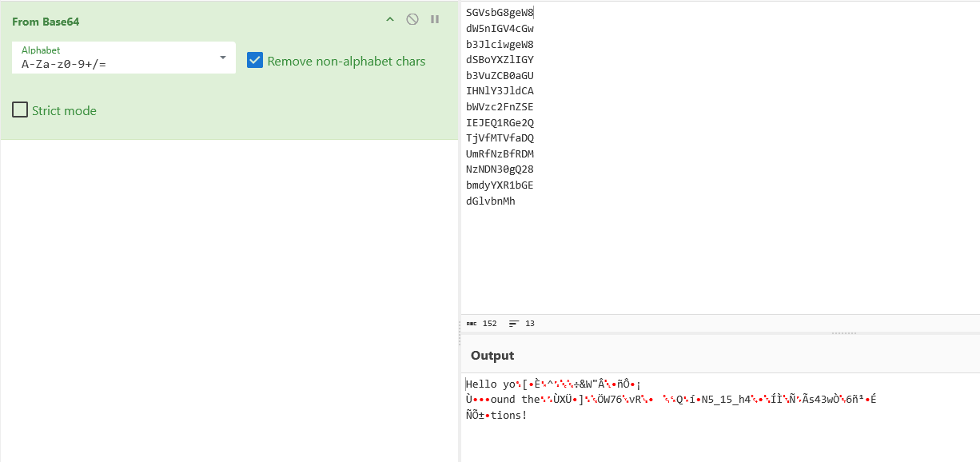Click the Output panel heading
Image resolution: width=980 pixels, height=462 pixels.
click(492, 356)
